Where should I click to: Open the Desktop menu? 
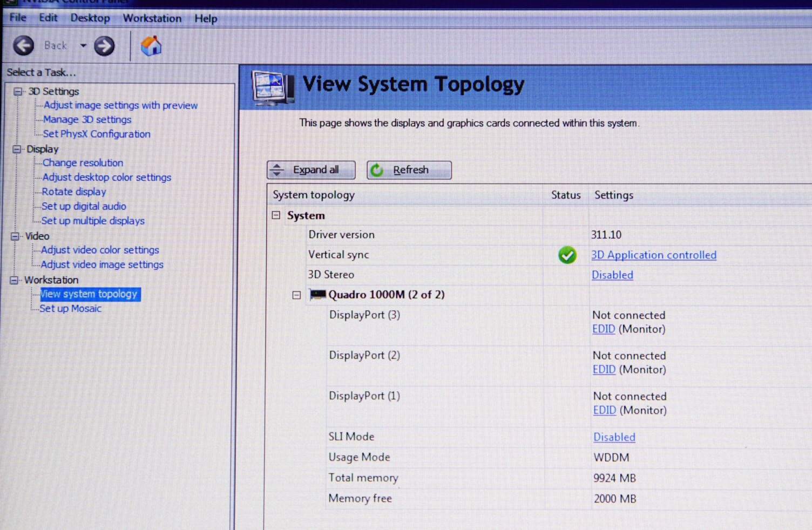pos(90,18)
